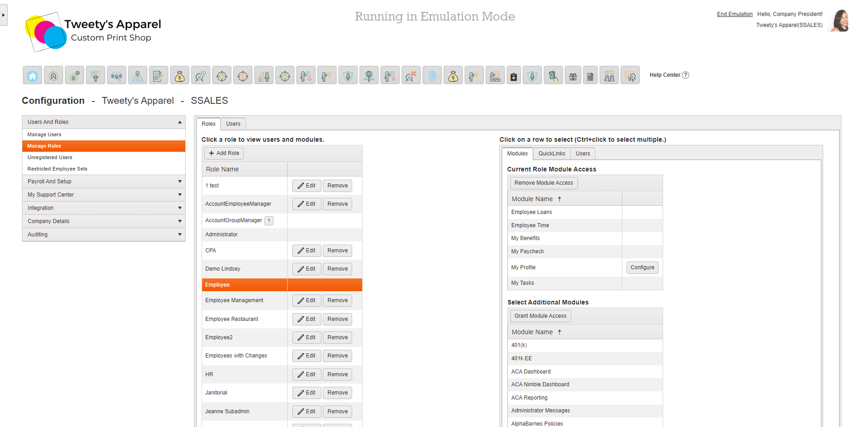Image resolution: width=868 pixels, height=427 pixels.
Task: Click Edit for the Janitorial role
Action: (x=306, y=393)
